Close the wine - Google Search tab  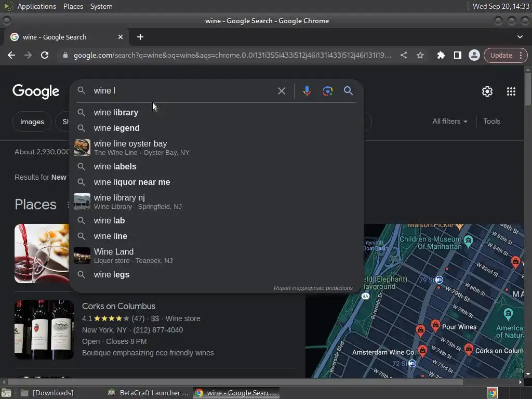point(121,37)
